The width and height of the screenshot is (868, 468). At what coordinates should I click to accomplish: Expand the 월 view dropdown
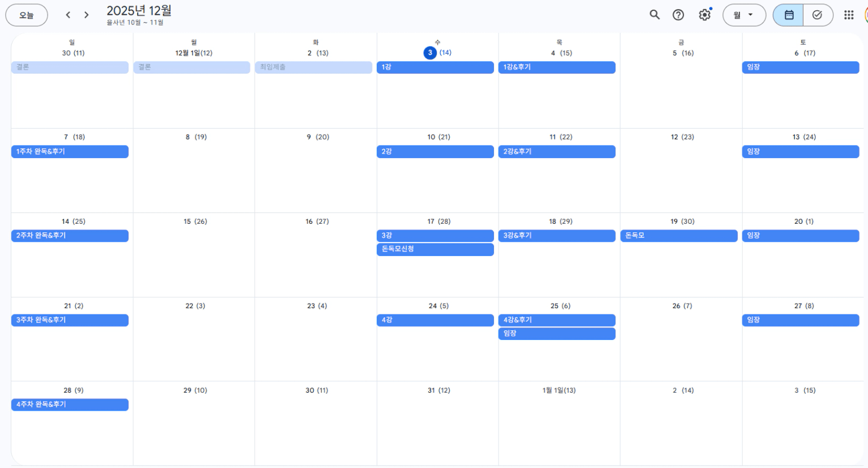(744, 15)
